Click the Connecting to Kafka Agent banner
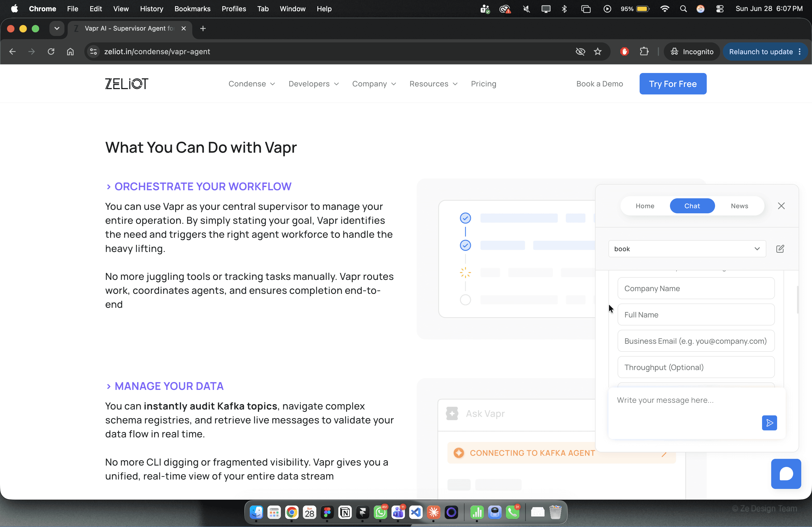812x527 pixels. [x=561, y=453]
